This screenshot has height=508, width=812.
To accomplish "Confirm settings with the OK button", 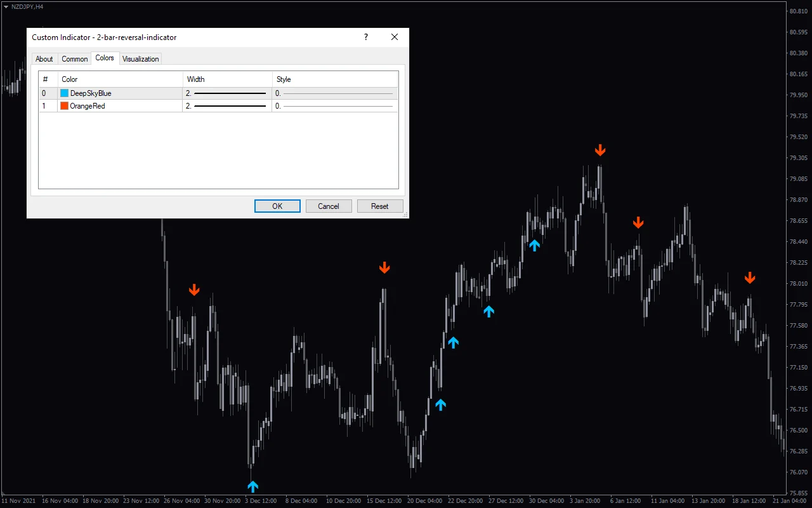I will click(277, 206).
